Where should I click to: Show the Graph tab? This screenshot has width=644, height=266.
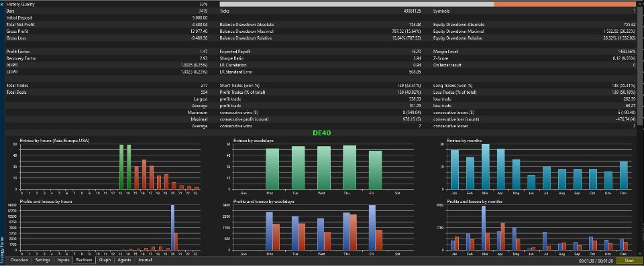click(105, 260)
